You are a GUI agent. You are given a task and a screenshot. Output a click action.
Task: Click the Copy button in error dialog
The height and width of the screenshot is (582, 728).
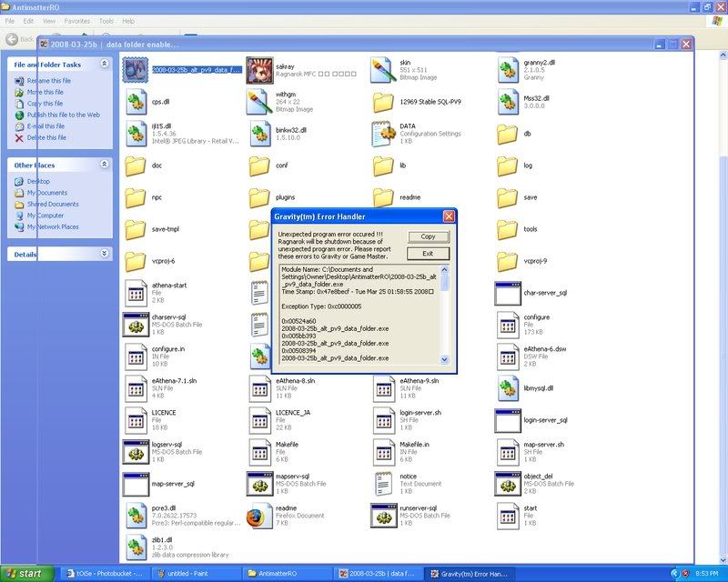coord(428,236)
